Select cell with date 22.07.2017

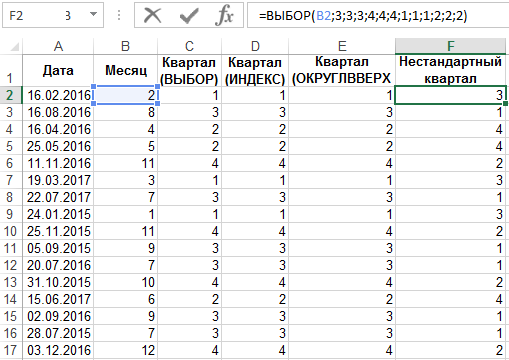(58, 197)
